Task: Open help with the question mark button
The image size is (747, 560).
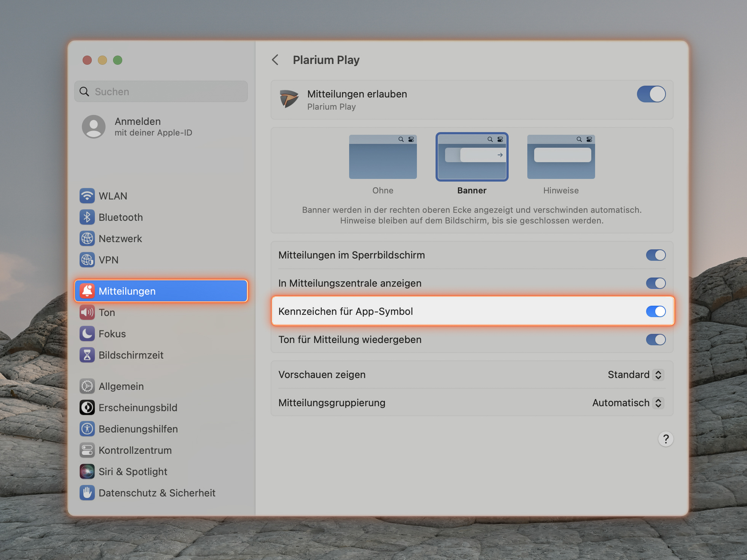Action: pyautogui.click(x=666, y=439)
